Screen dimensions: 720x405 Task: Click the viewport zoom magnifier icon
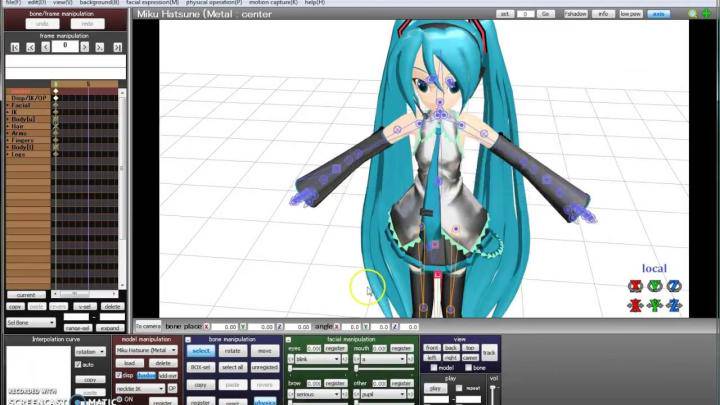(692, 14)
